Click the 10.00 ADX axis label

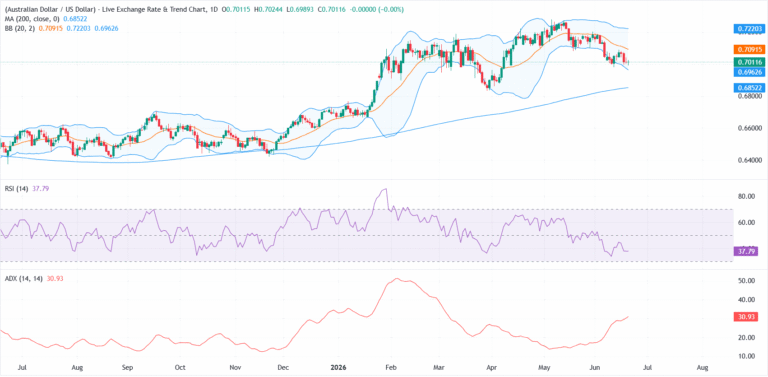pyautogui.click(x=746, y=356)
